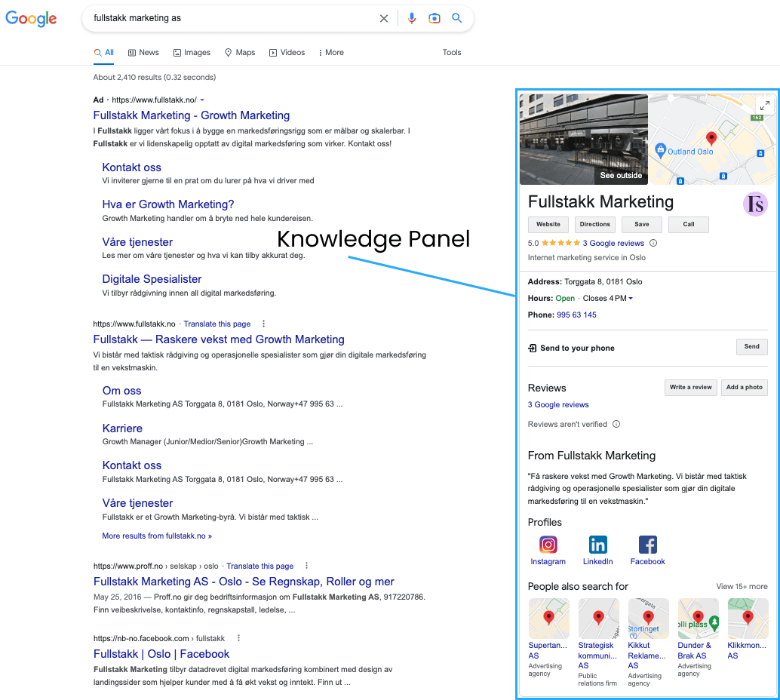Expand the ad URL dropdown arrow
Image resolution: width=780 pixels, height=700 pixels.
(202, 100)
